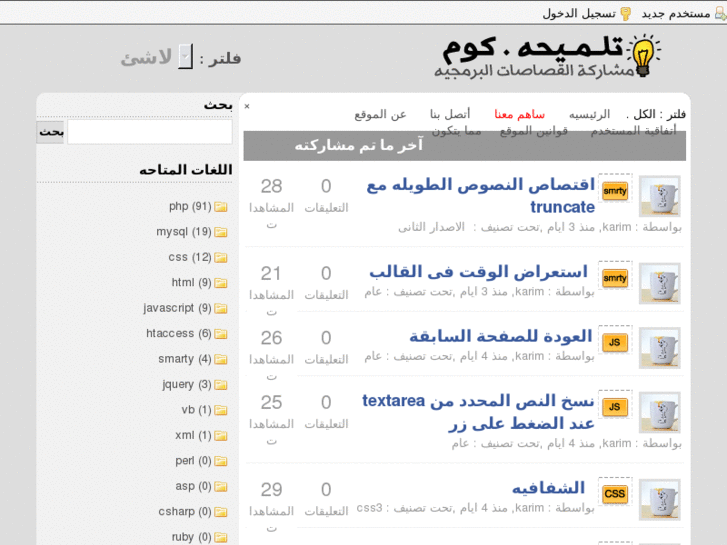Select the php (91) language category

coord(190,206)
